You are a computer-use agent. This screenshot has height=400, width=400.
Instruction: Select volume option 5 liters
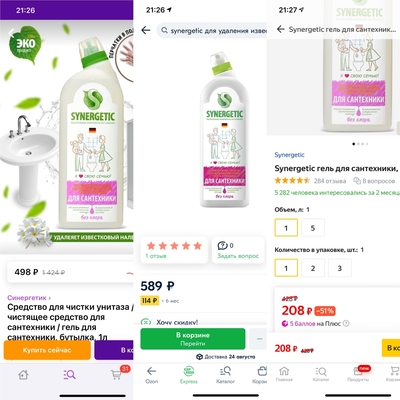click(x=313, y=228)
